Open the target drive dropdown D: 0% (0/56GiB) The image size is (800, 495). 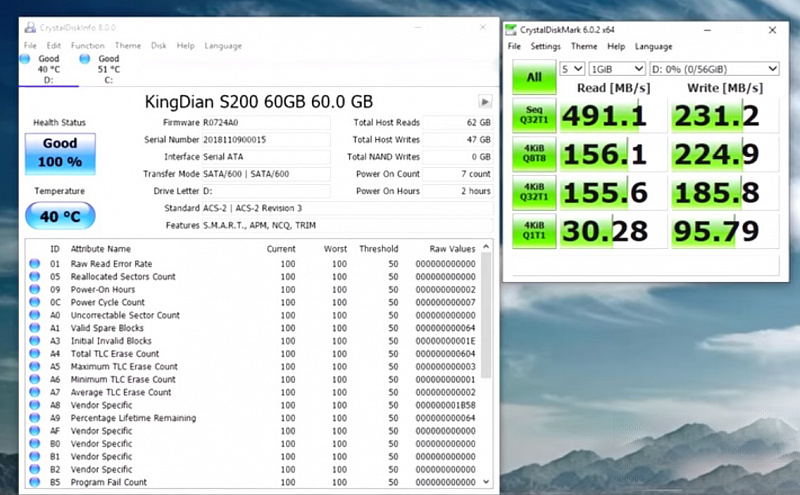tap(714, 69)
